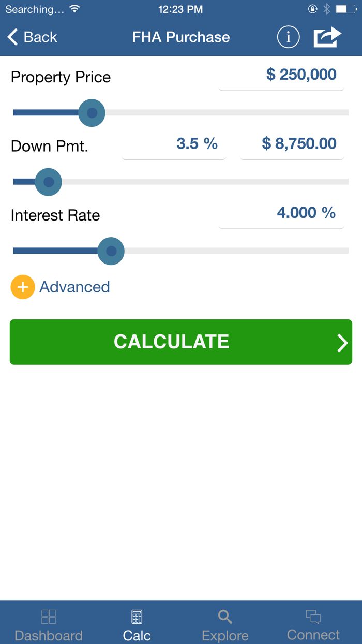Click the back chevron in the header
The width and height of the screenshot is (362, 644).
pos(12,37)
